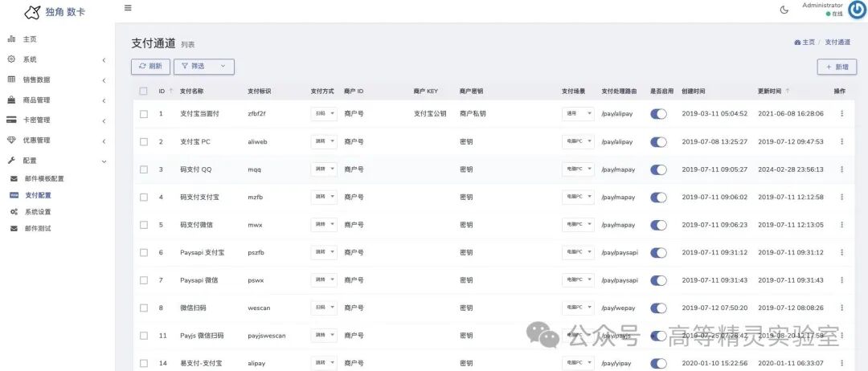Click the 刷新 refresh button
The height and width of the screenshot is (371, 868).
coord(150,67)
